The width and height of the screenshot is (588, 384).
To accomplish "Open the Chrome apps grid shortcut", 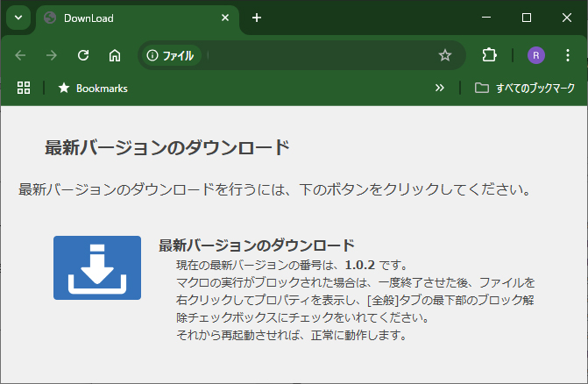I will pos(24,88).
